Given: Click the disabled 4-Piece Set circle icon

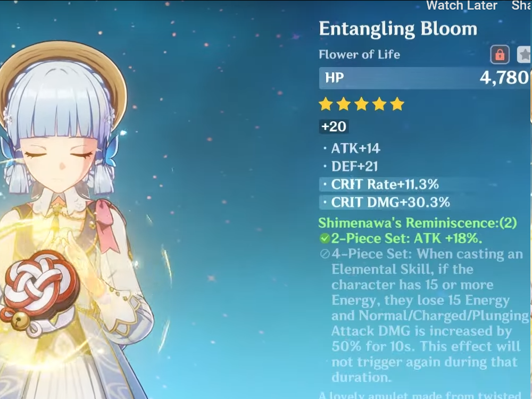Looking at the screenshot, I should click(325, 254).
